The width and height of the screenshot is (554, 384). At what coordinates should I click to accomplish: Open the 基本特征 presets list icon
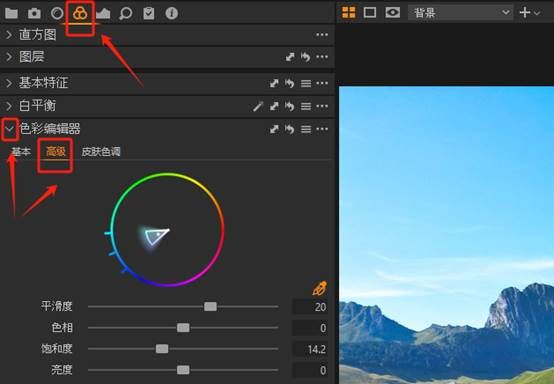pos(306,83)
